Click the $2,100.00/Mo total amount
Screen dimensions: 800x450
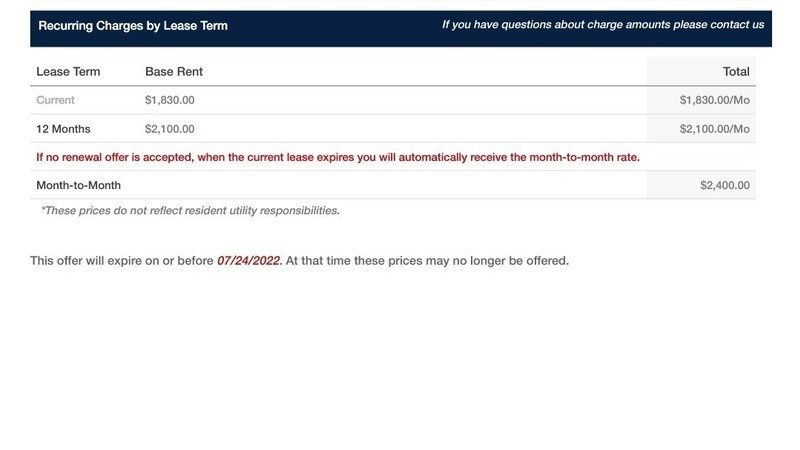click(x=714, y=129)
